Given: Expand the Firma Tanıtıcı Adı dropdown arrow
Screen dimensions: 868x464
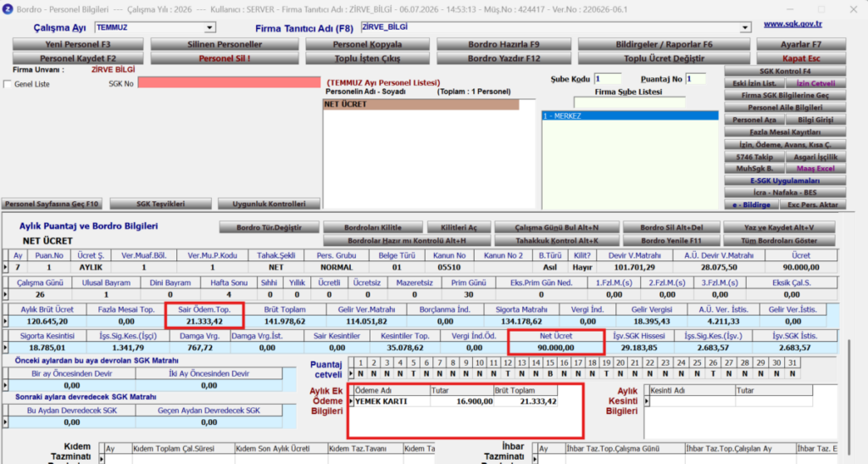Looking at the screenshot, I should tap(745, 28).
